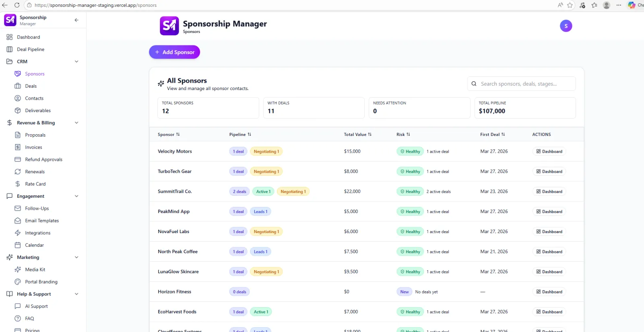Click the Invoices icon in sidebar
The height and width of the screenshot is (332, 644).
click(18, 147)
